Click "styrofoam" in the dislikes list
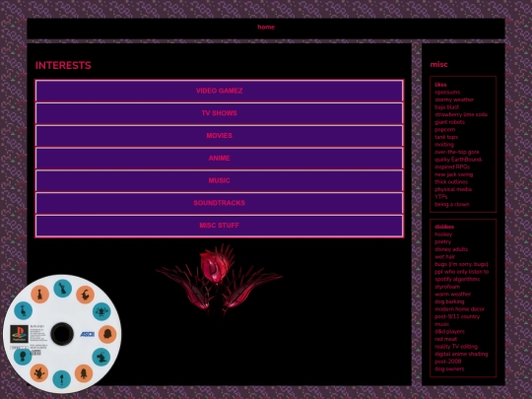 (447, 287)
